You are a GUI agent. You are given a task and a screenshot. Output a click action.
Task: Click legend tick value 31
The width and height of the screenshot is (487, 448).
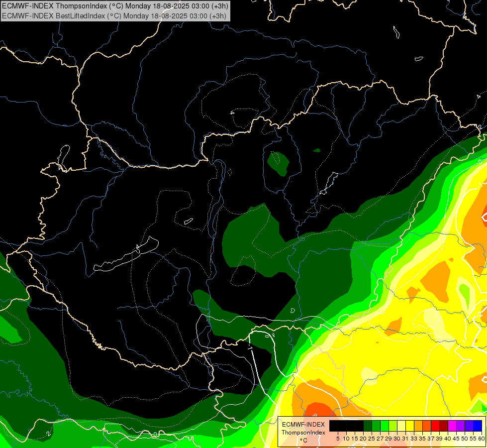[x=405, y=439]
